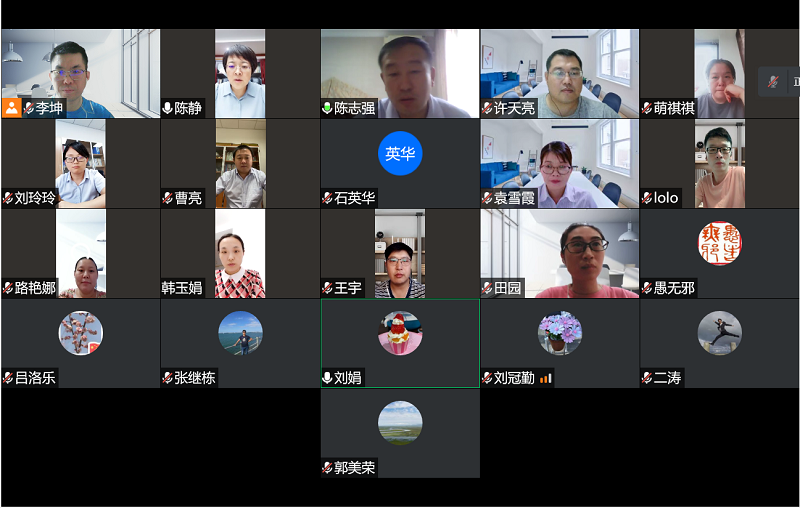Click the orange host icon beside 李坤
Screen dimensions: 800x508
point(11,108)
